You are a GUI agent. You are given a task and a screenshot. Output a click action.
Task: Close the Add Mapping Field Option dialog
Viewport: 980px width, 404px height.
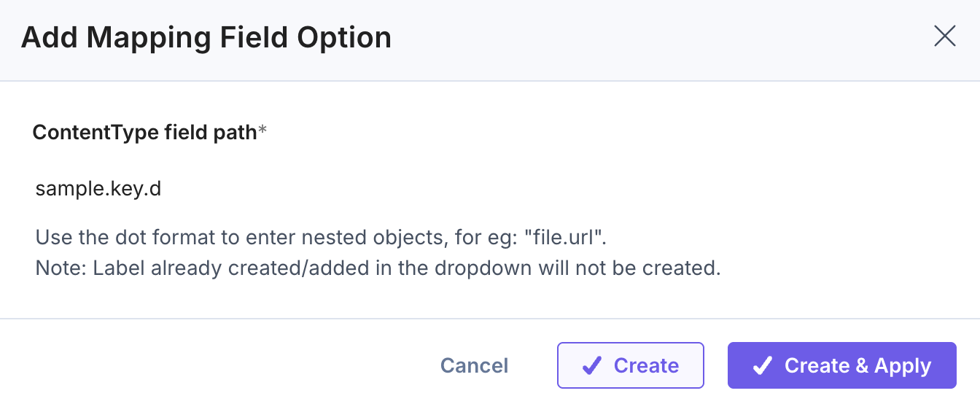tap(944, 36)
